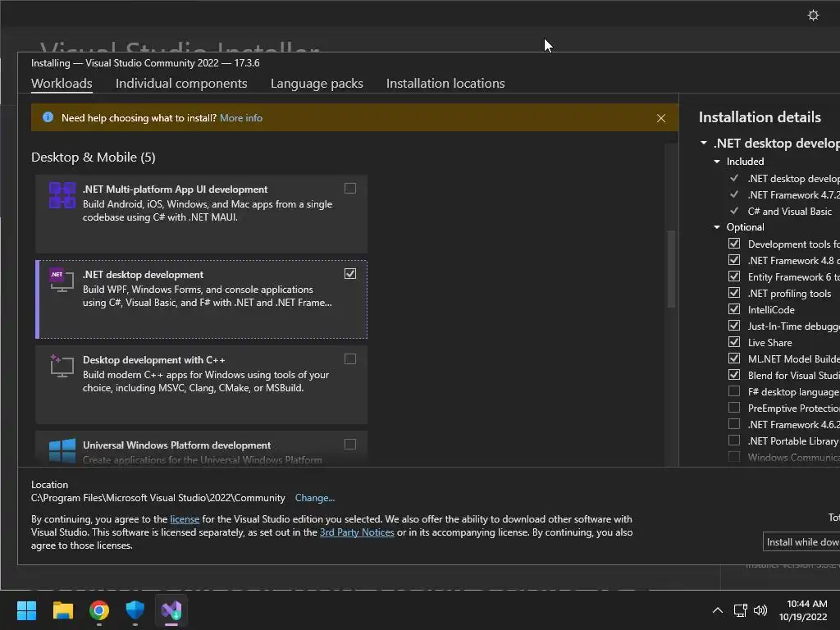Select the Desktop development with C++ card
The width and height of the screenshot is (840, 630).
pos(202,385)
